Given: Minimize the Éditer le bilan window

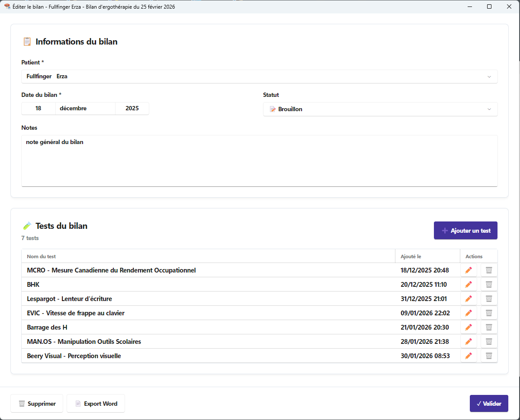Looking at the screenshot, I should click(469, 6).
